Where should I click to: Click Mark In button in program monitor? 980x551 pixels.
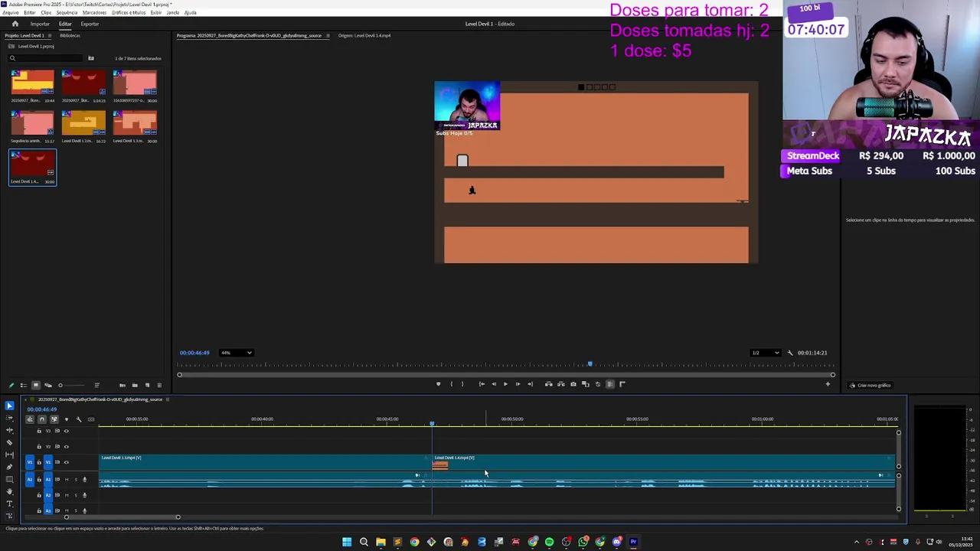click(451, 384)
